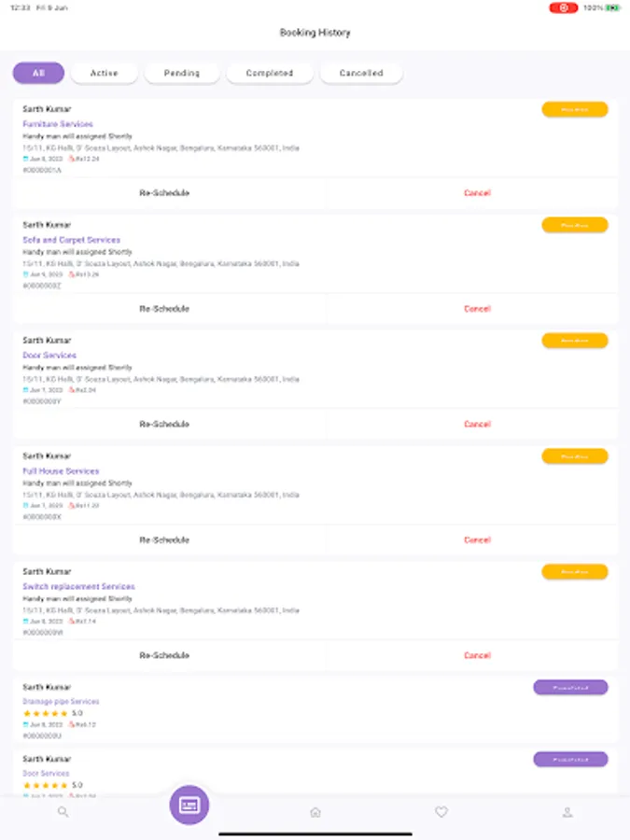Screen dimensions: 630x840
Task: Show Cancelled bookings filter
Action: (x=361, y=73)
